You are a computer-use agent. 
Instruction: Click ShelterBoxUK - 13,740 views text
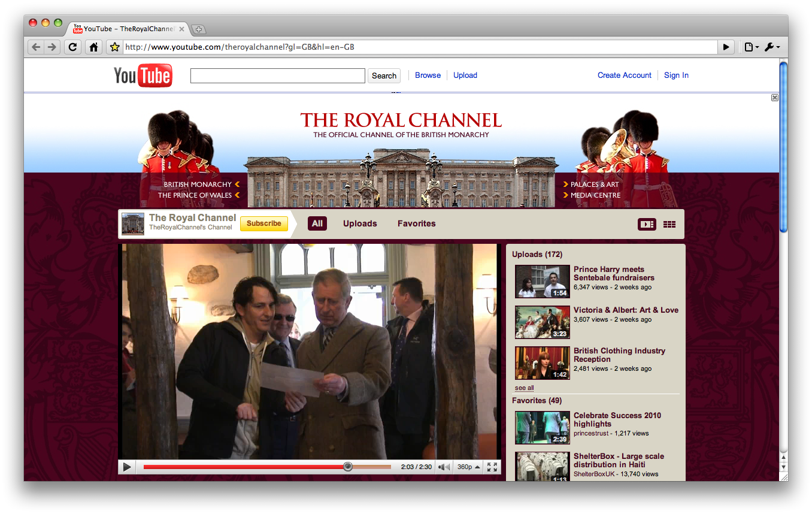tap(616, 474)
